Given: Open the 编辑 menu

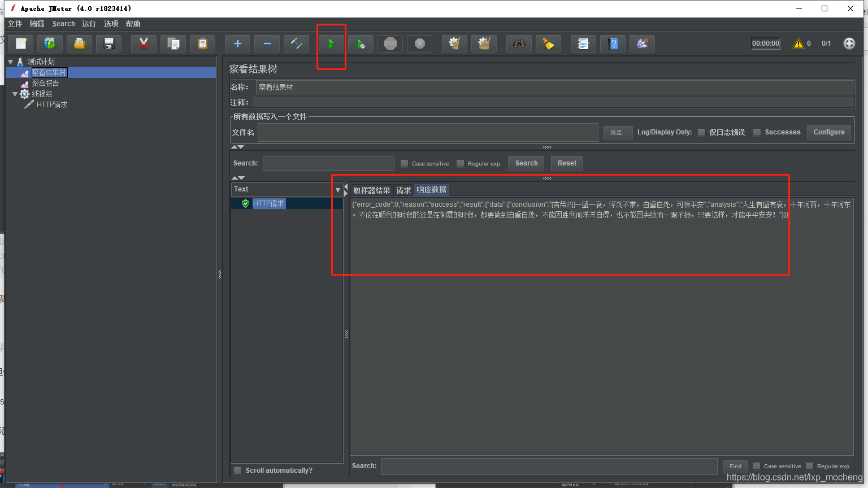Looking at the screenshot, I should pyautogui.click(x=37, y=24).
